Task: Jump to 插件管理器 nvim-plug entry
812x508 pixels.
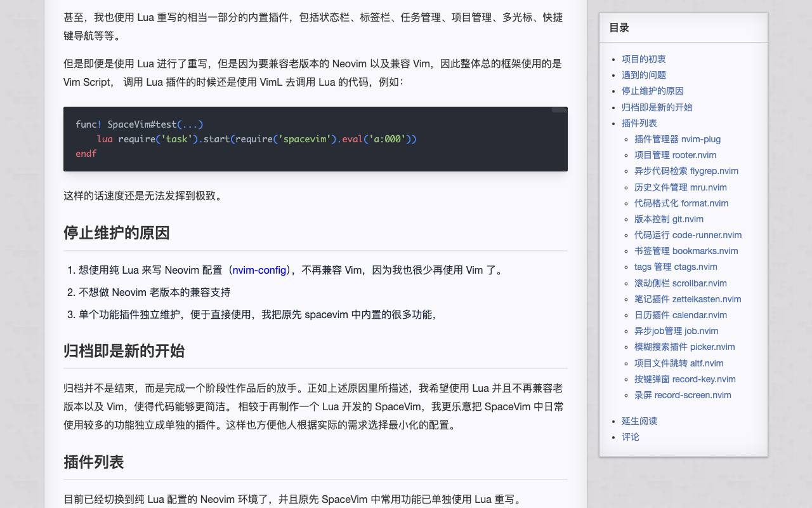Action: (678, 139)
